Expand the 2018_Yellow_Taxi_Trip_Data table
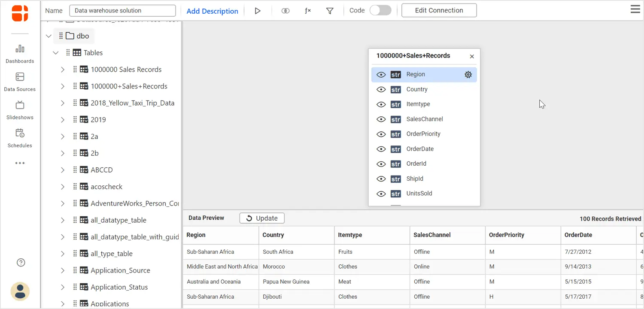 63,103
